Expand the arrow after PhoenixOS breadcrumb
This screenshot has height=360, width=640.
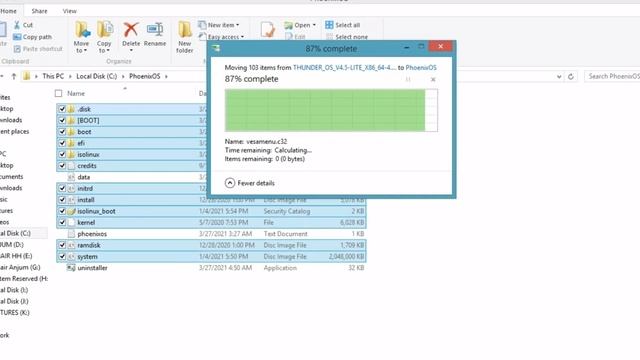pyautogui.click(x=166, y=76)
